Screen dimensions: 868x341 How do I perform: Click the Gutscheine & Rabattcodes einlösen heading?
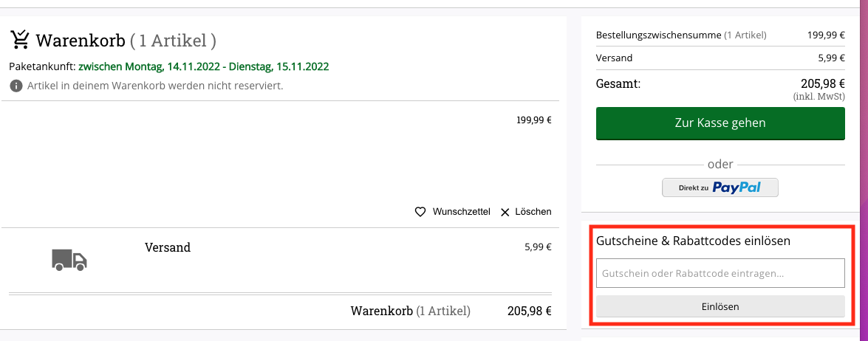(x=693, y=241)
